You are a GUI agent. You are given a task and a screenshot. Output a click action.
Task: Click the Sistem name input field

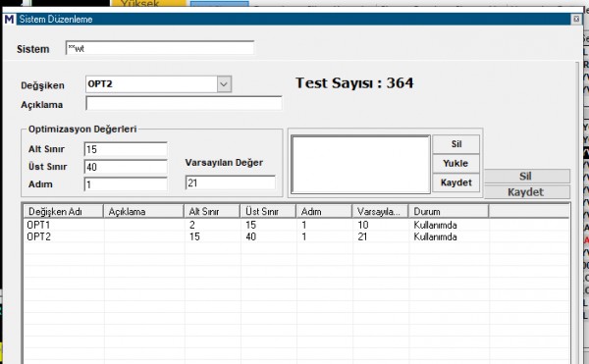160,48
